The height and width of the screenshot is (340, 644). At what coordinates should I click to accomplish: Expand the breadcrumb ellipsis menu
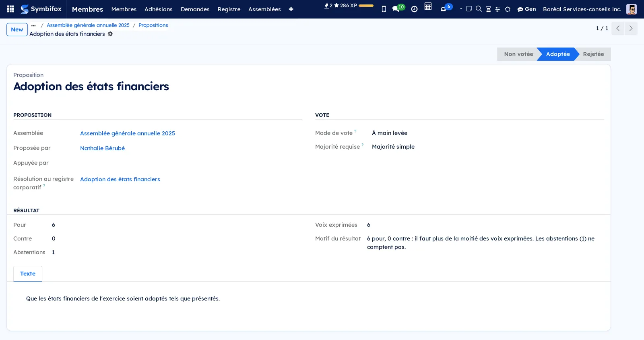click(33, 25)
